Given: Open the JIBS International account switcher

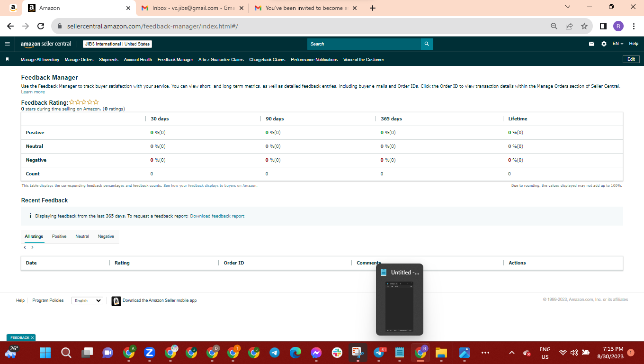Looking at the screenshot, I should click(x=117, y=44).
